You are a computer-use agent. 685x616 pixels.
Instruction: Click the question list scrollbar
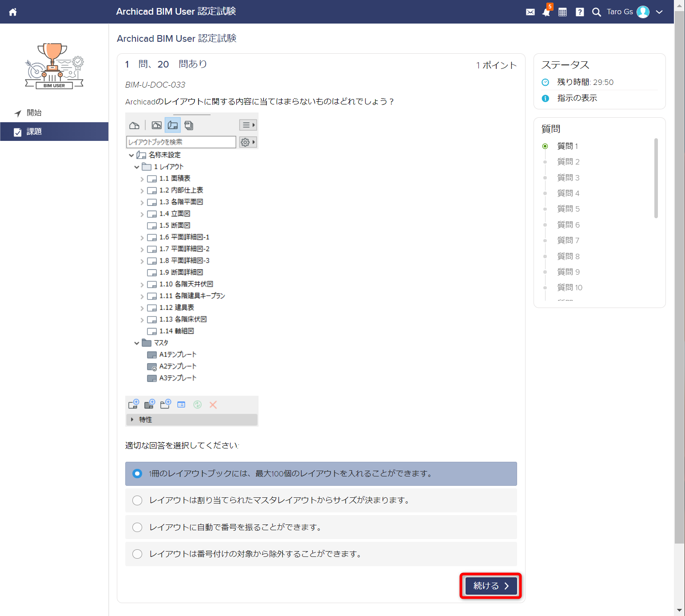(656, 178)
